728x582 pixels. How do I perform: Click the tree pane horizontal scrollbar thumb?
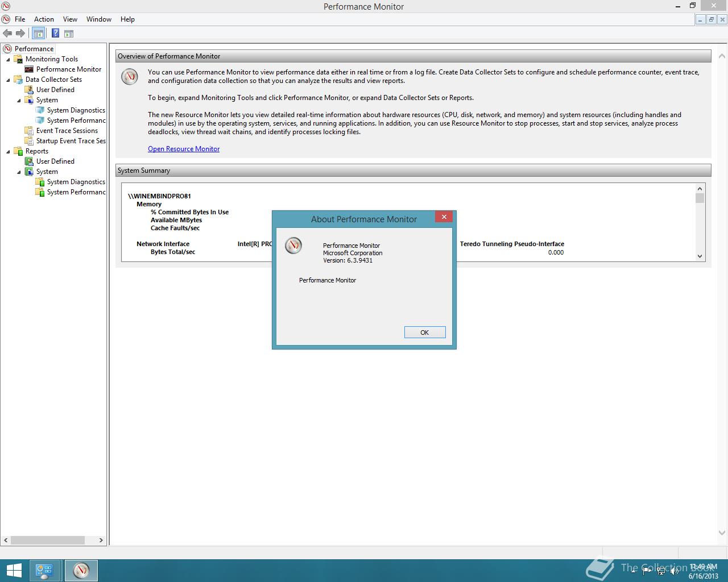point(47,540)
